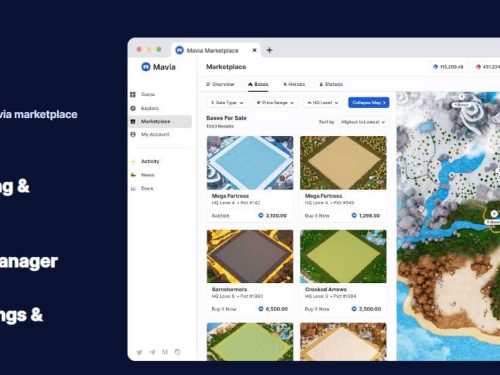The image size is (500, 375).
Task: Click Buy It Now on the Crooked Arrows card
Action: [x=317, y=309]
